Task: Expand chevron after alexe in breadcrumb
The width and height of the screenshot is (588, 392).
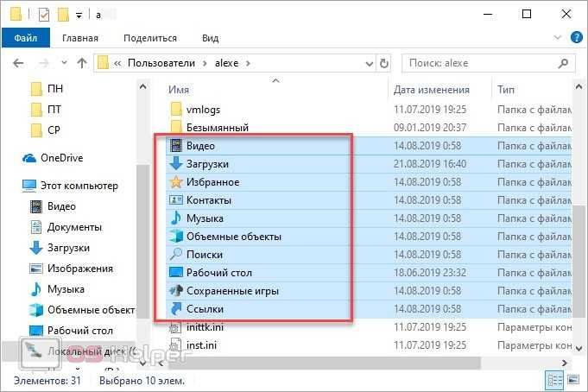Action: (248, 63)
